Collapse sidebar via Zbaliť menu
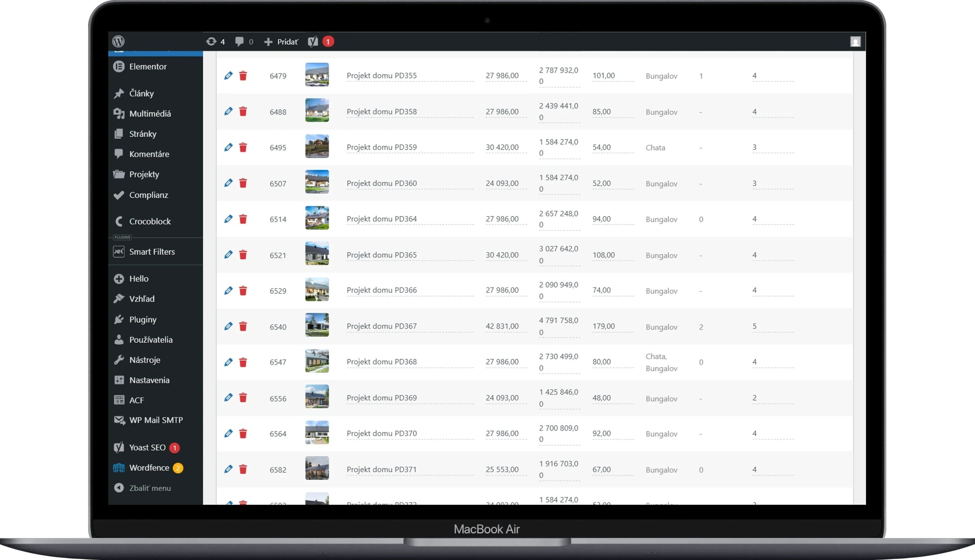This screenshot has width=975, height=560. [x=149, y=488]
